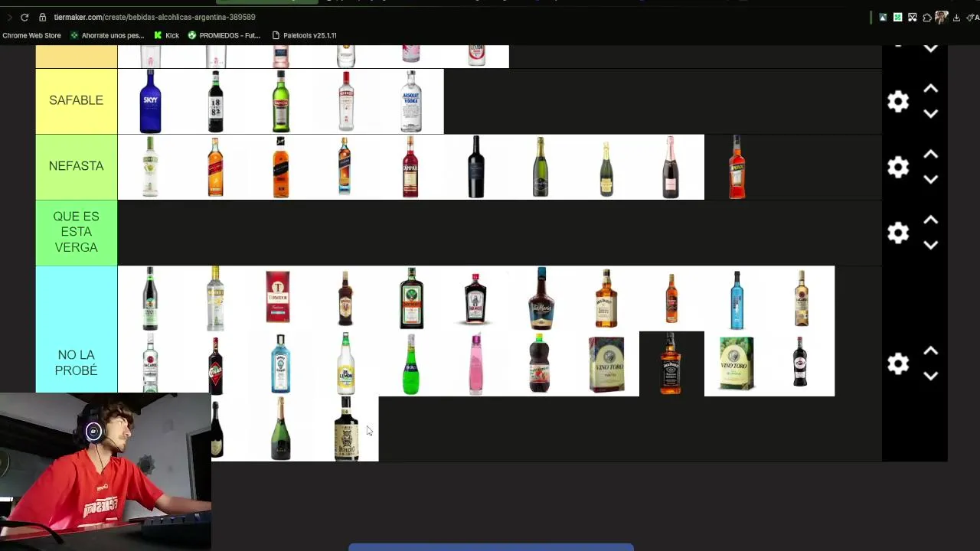Select the green Gancia bottle in SAFABLE

[x=280, y=101]
